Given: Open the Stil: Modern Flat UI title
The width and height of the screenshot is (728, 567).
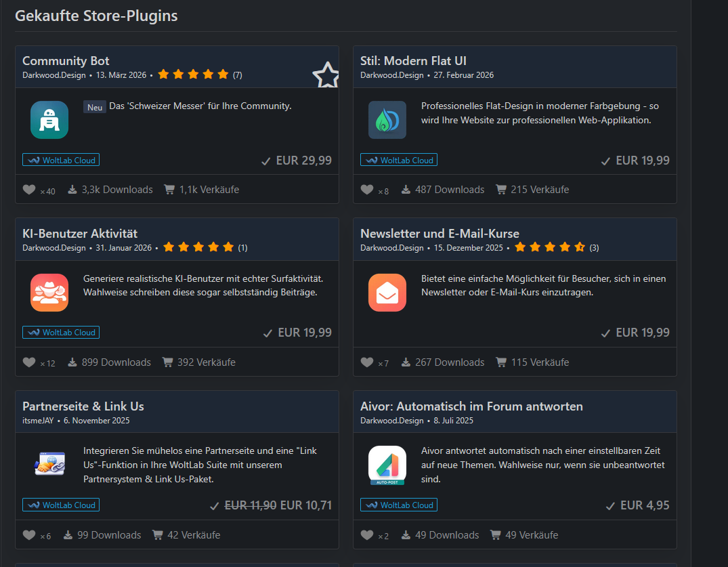Looking at the screenshot, I should pyautogui.click(x=413, y=61).
